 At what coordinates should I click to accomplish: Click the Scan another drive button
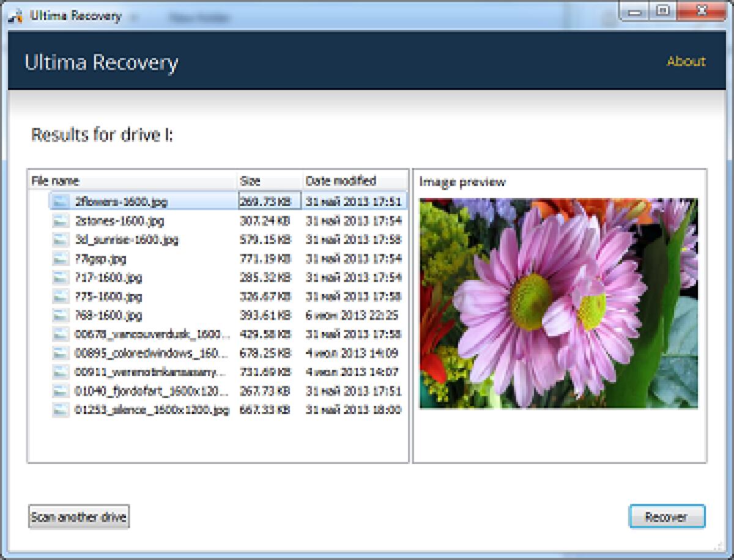[x=78, y=516]
